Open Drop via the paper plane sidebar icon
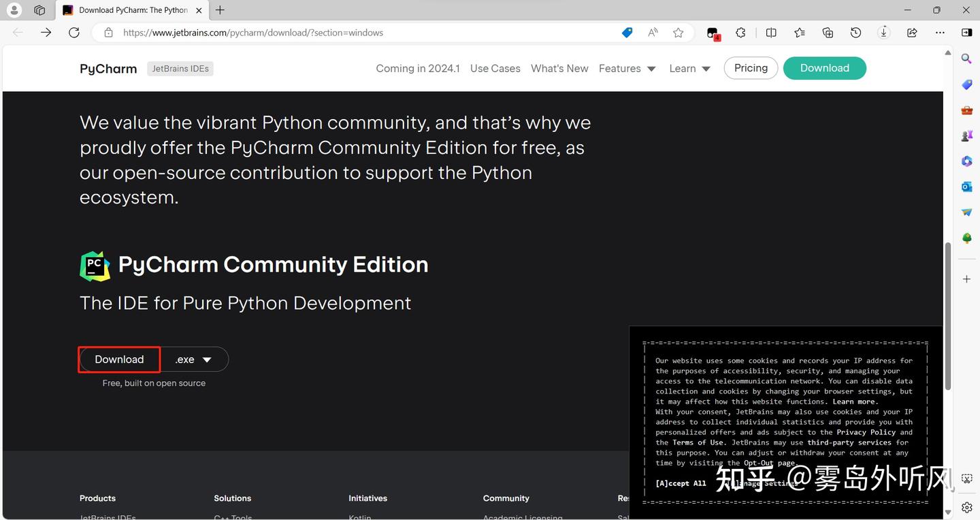Image resolution: width=980 pixels, height=520 pixels. (x=966, y=212)
